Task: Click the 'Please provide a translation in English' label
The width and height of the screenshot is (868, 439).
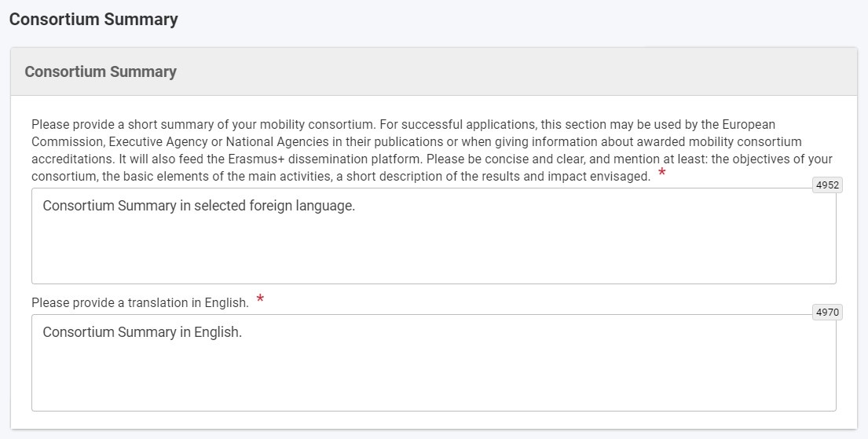Action: [140, 302]
